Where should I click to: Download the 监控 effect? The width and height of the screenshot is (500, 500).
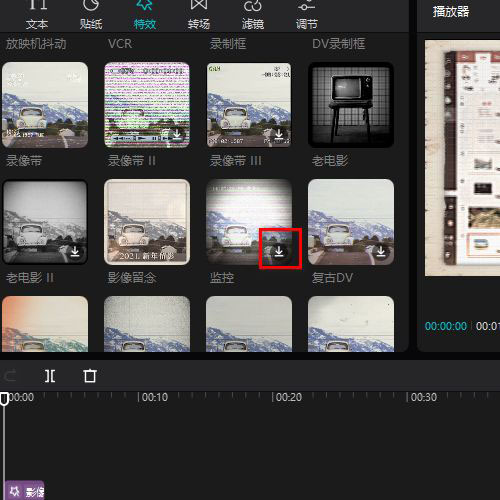(279, 251)
